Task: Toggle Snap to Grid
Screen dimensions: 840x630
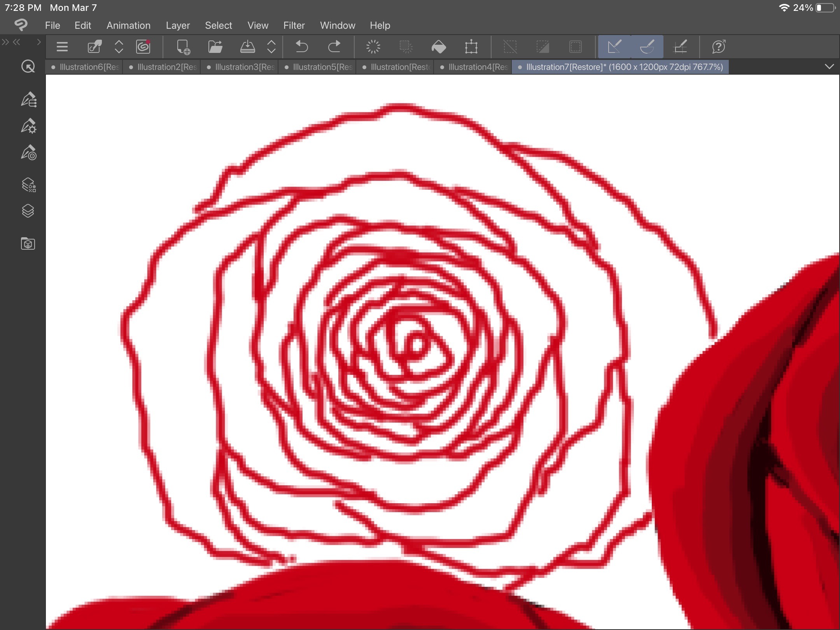Action: [680, 47]
